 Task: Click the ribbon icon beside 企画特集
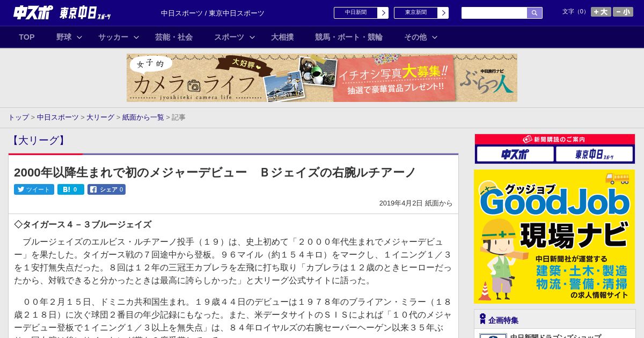coord(482,319)
